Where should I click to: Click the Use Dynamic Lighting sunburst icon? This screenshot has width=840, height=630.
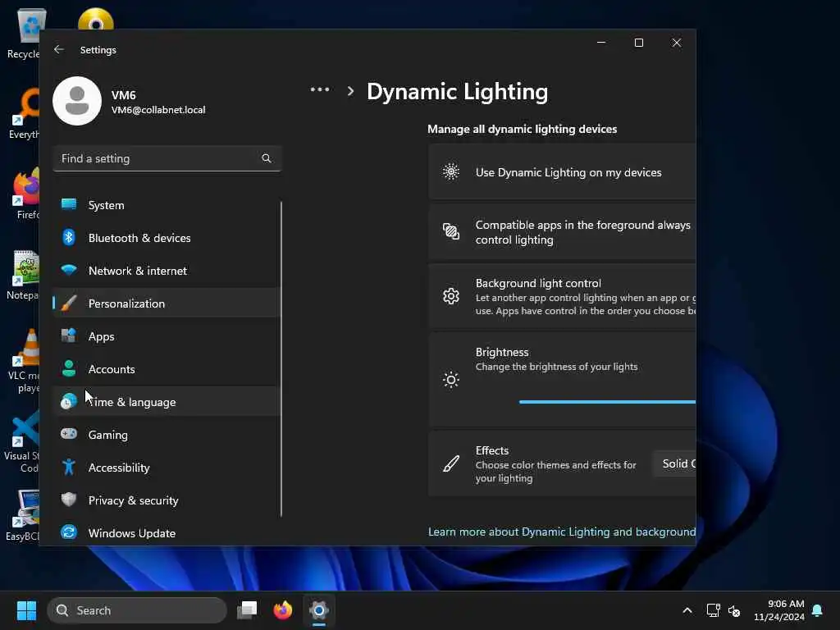point(451,171)
